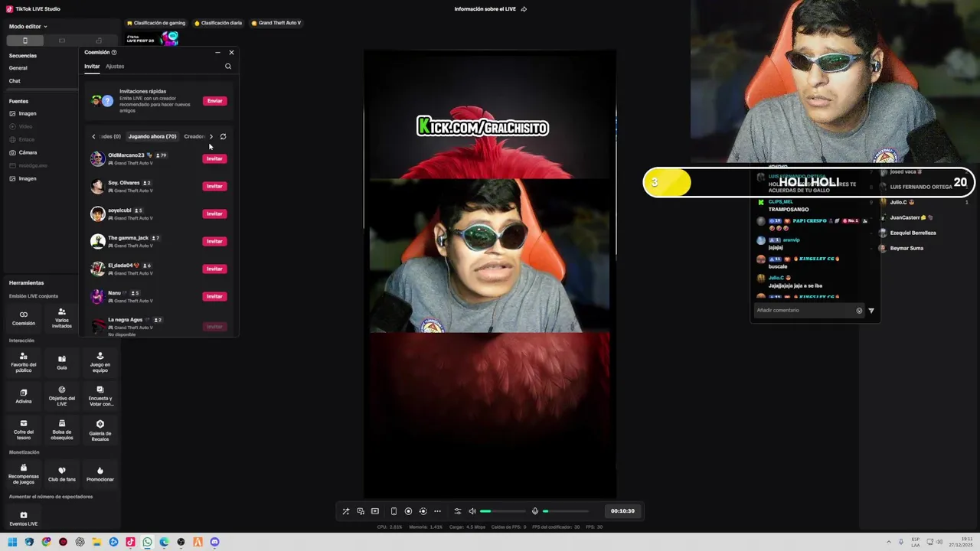980x551 pixels.
Task: Open the Adivina tool
Action: coord(23,396)
